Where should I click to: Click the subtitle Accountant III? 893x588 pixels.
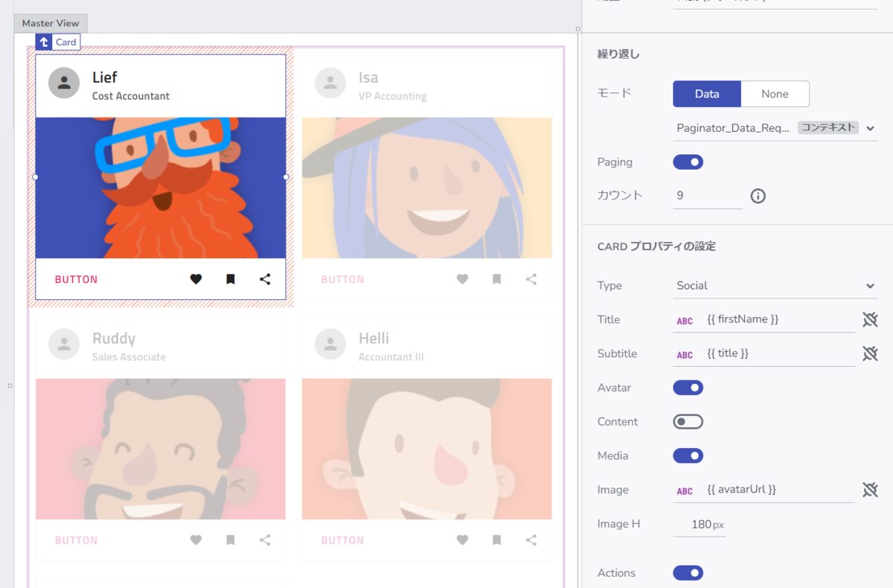[x=391, y=357]
